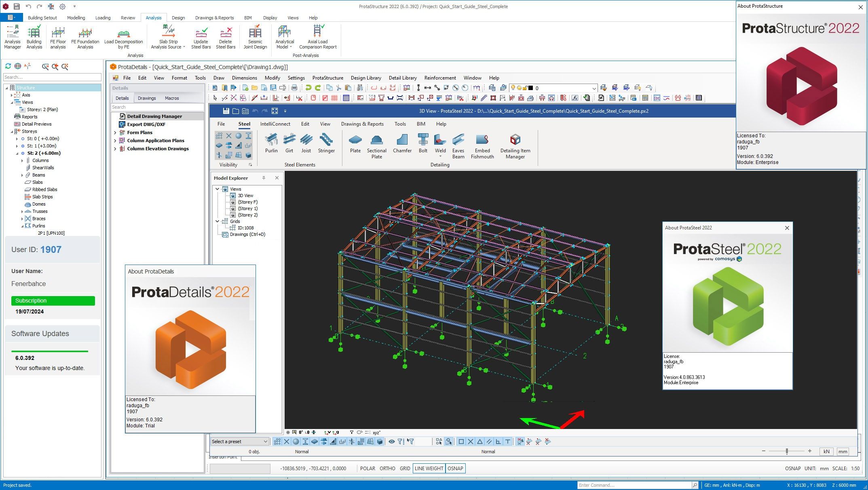Open the Reinforcement menu in ProtaDetails
The width and height of the screenshot is (868, 490).
coord(440,78)
